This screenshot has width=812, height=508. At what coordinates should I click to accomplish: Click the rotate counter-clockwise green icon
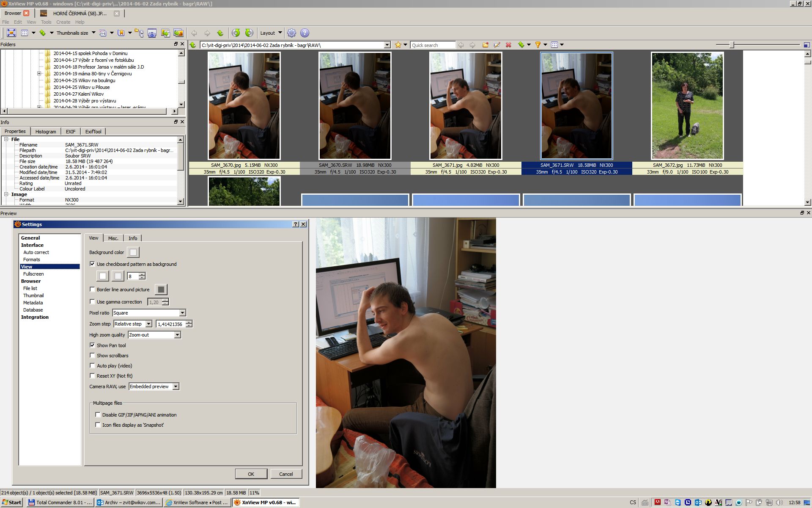[236, 33]
